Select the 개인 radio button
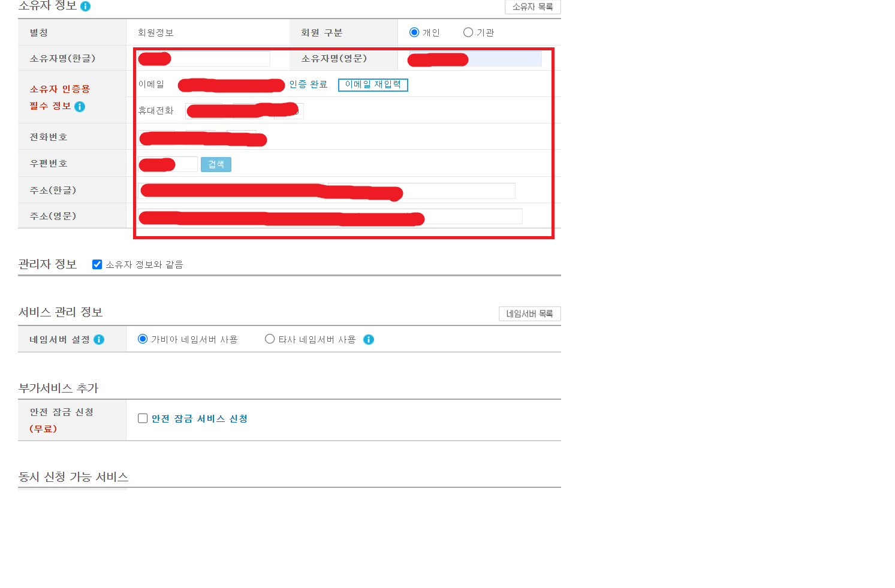 pyautogui.click(x=414, y=32)
